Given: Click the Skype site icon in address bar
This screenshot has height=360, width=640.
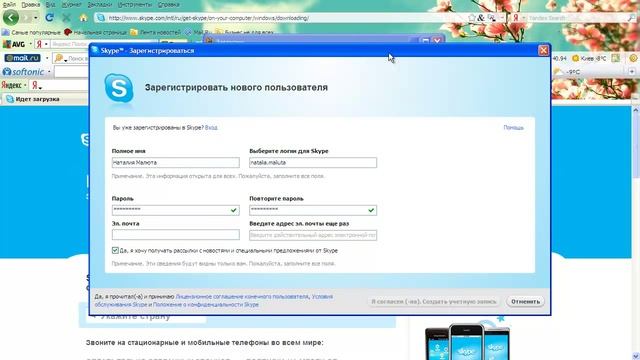Looking at the screenshot, I should tap(101, 18).
